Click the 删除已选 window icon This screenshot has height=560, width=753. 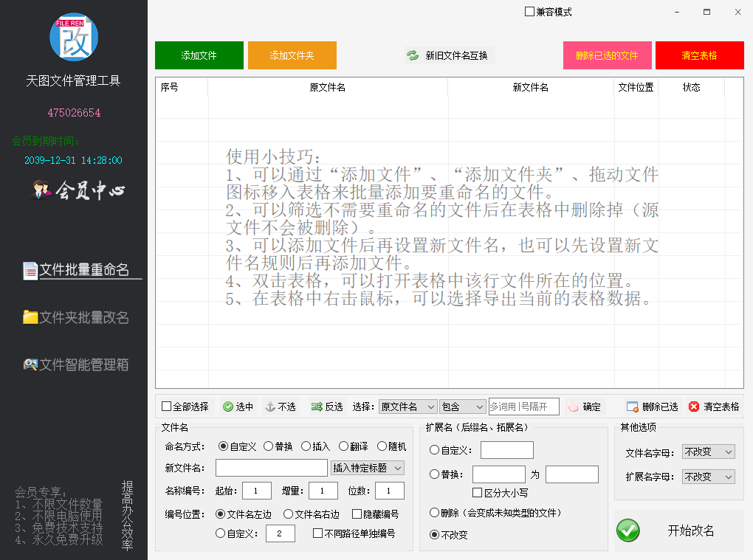coord(632,407)
